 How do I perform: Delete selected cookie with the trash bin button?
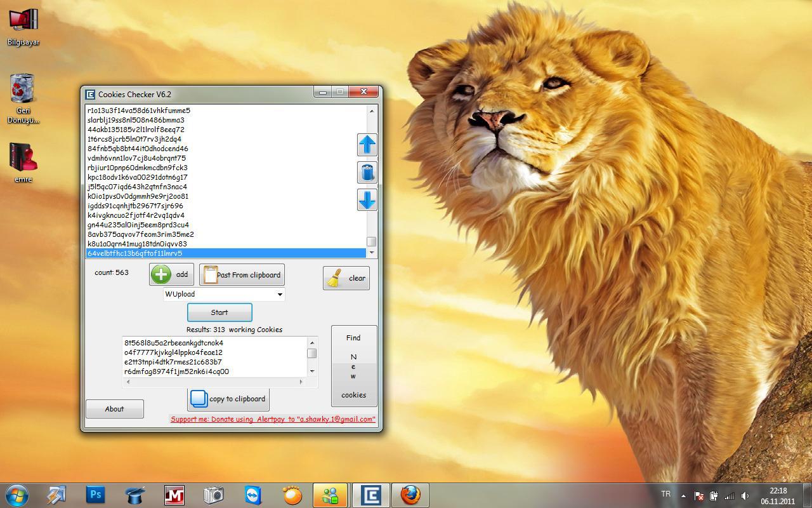click(x=367, y=172)
